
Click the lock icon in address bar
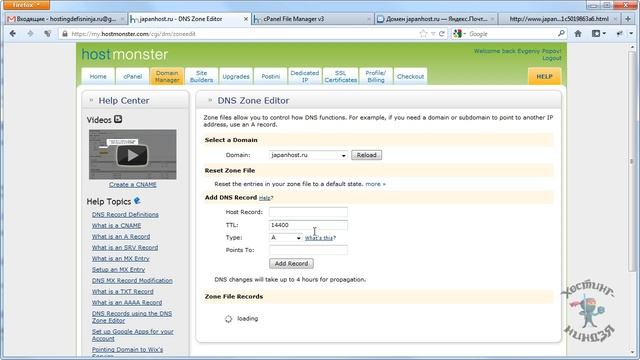pyautogui.click(x=64, y=34)
